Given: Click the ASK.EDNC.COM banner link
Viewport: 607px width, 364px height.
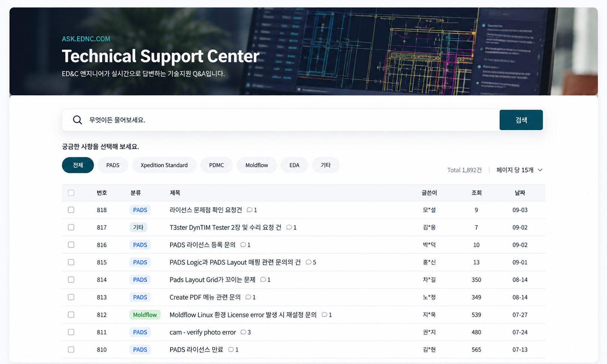Looking at the screenshot, I should pyautogui.click(x=86, y=39).
